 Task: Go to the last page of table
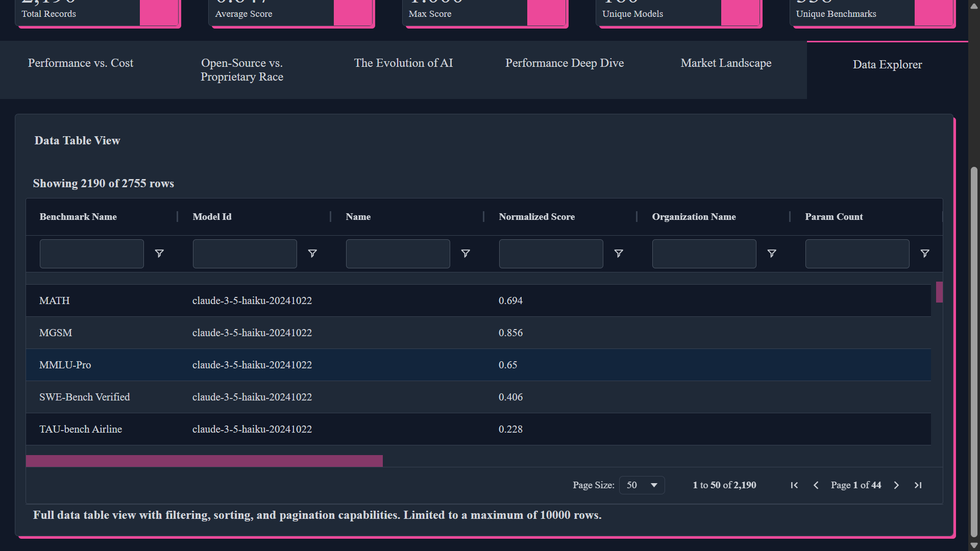click(918, 485)
